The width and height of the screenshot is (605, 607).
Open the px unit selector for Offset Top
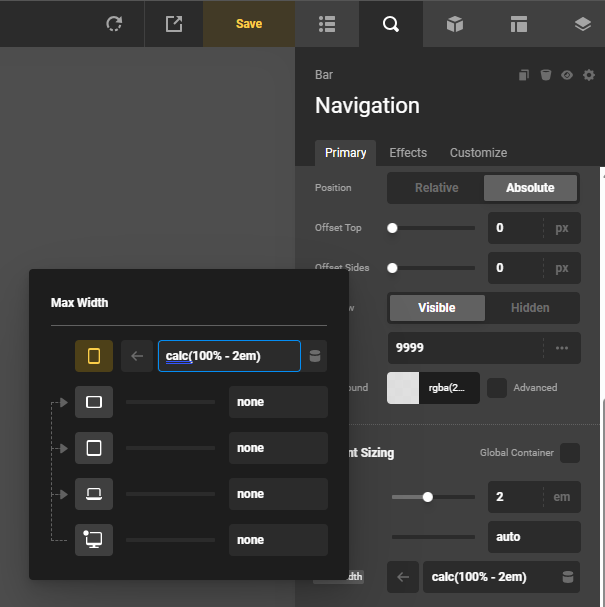coord(562,228)
